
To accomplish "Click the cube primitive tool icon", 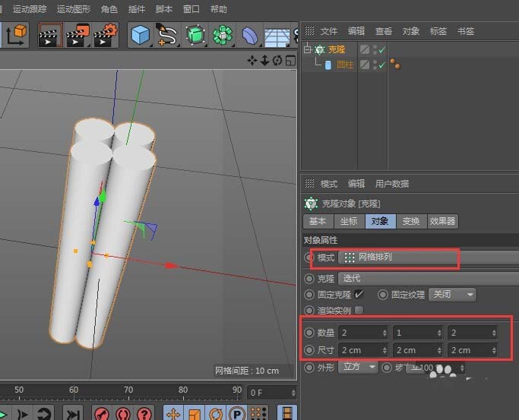I will 140,35.
